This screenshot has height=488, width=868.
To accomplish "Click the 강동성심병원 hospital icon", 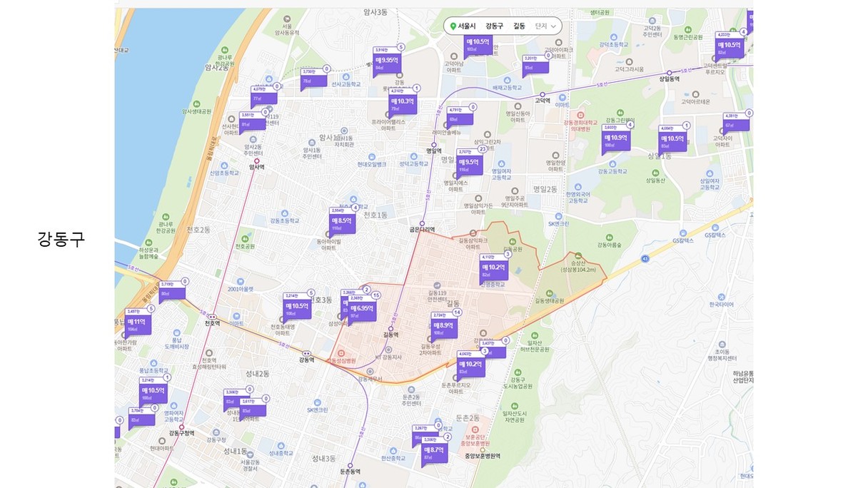I will pyautogui.click(x=340, y=352).
